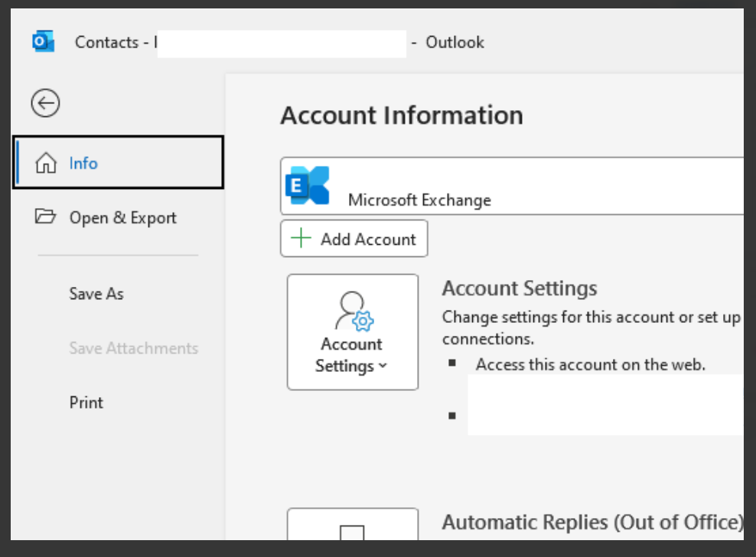Screen dimensions: 756x557
Task: Click 'Access this account on the web.' text
Action: pyautogui.click(x=590, y=365)
